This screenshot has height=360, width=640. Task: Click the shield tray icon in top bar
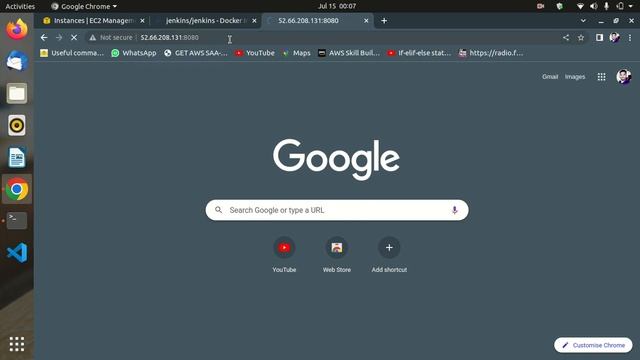pyautogui.click(x=560, y=6)
